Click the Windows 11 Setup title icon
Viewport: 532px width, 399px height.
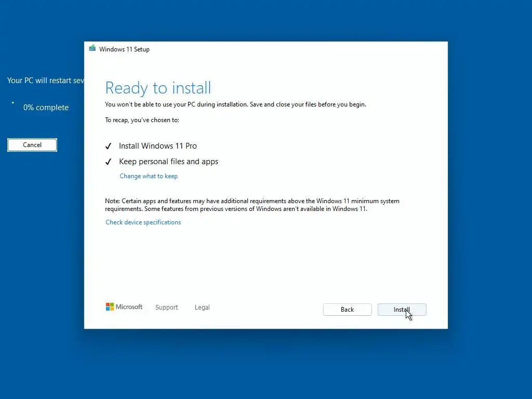[x=92, y=48]
